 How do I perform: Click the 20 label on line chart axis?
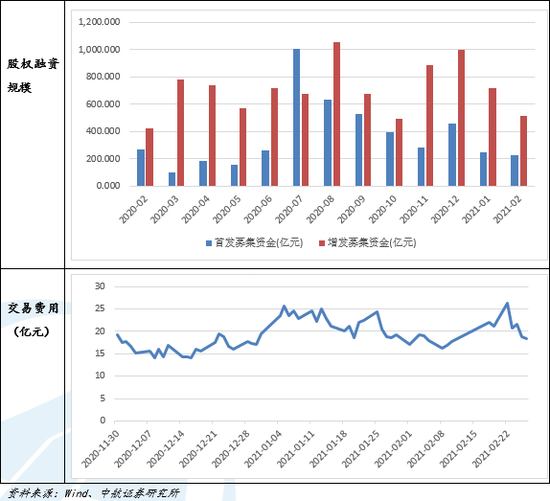pos(100,331)
